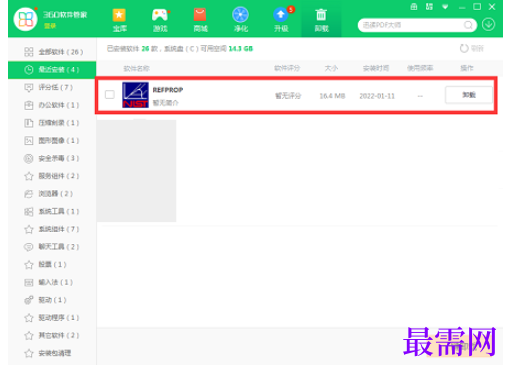Open the 宝库 star icon tab

tap(119, 15)
